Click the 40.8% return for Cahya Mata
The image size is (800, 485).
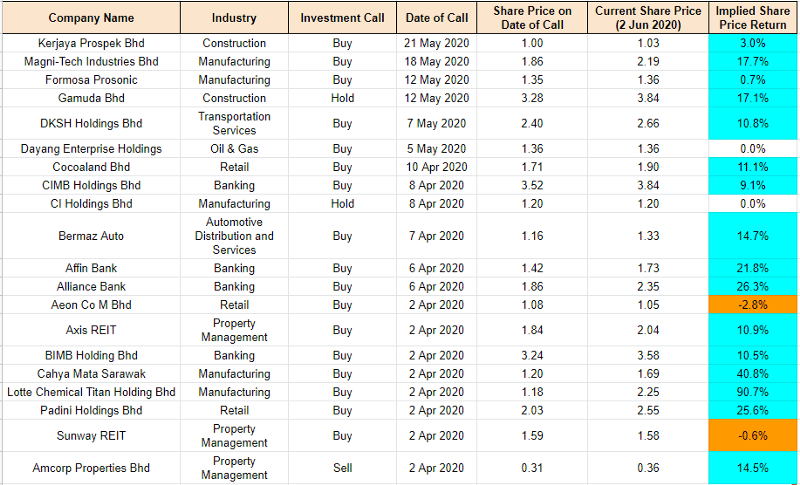pyautogui.click(x=753, y=374)
